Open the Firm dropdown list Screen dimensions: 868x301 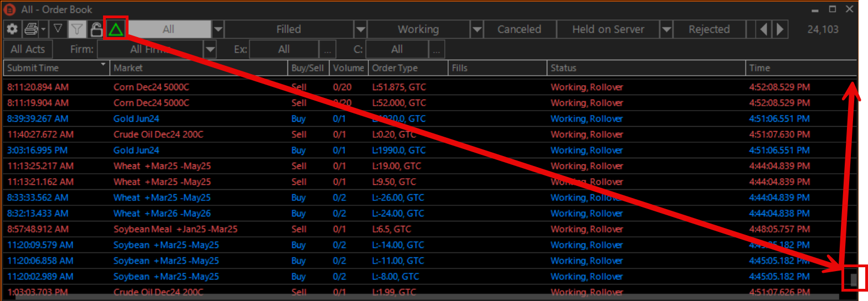pos(210,49)
